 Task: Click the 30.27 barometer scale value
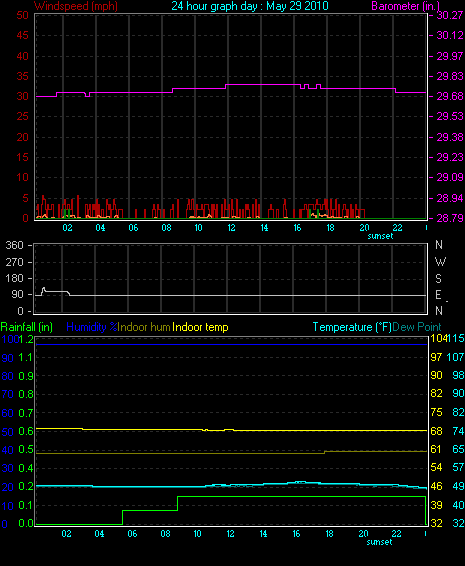click(450, 15)
